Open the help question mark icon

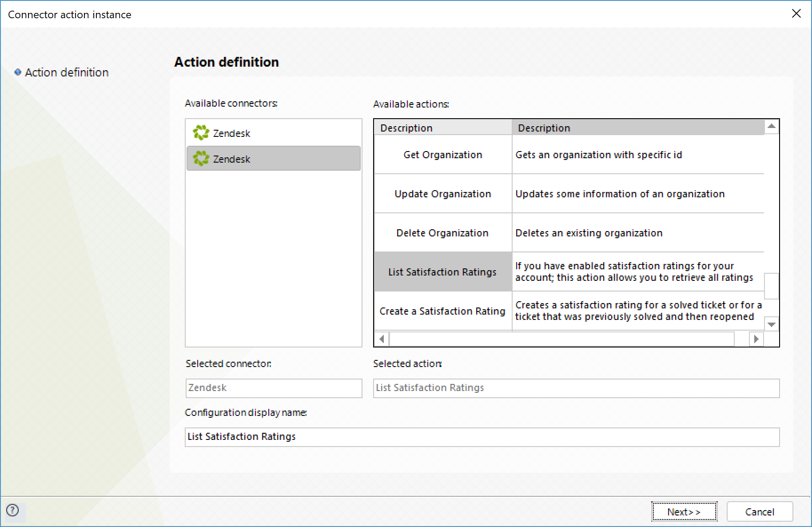point(13,510)
